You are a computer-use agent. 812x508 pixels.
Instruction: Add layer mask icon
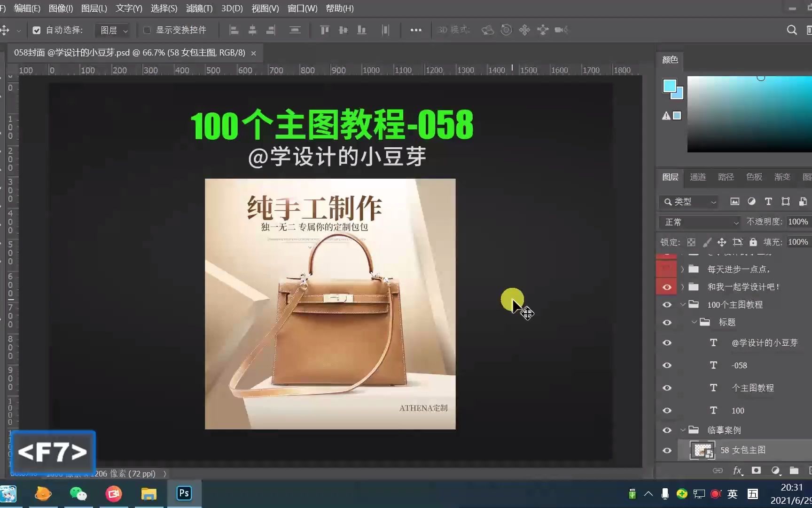click(756, 470)
